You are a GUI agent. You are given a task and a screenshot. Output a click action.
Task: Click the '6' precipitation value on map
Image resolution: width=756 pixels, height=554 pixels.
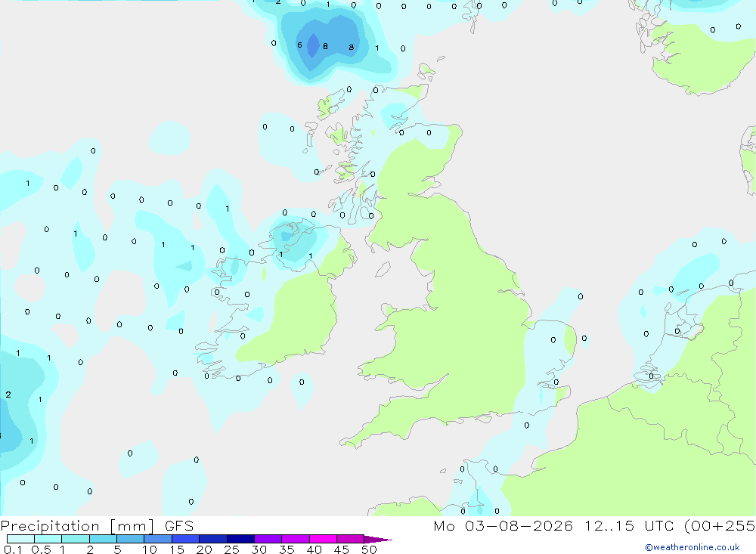(299, 45)
